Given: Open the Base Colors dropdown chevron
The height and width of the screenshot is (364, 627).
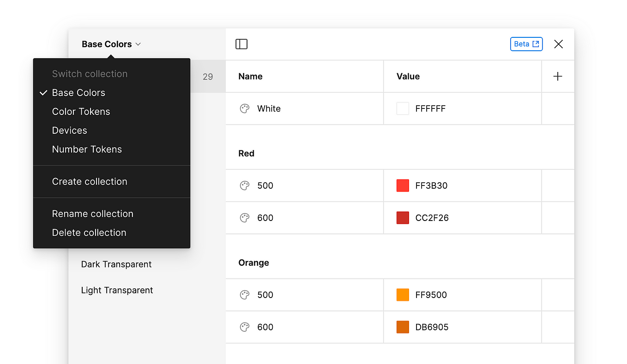Looking at the screenshot, I should pos(138,44).
